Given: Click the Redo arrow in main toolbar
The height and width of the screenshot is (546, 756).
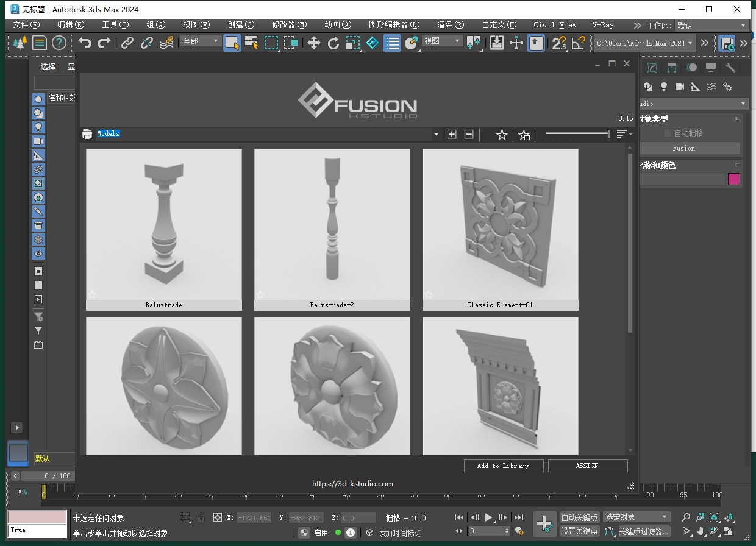Looking at the screenshot, I should (104, 43).
